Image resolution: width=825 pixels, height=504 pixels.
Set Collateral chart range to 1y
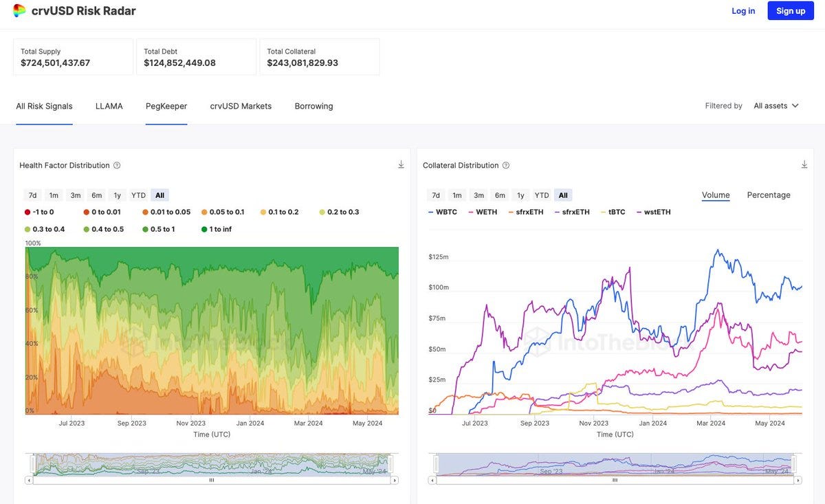point(520,195)
